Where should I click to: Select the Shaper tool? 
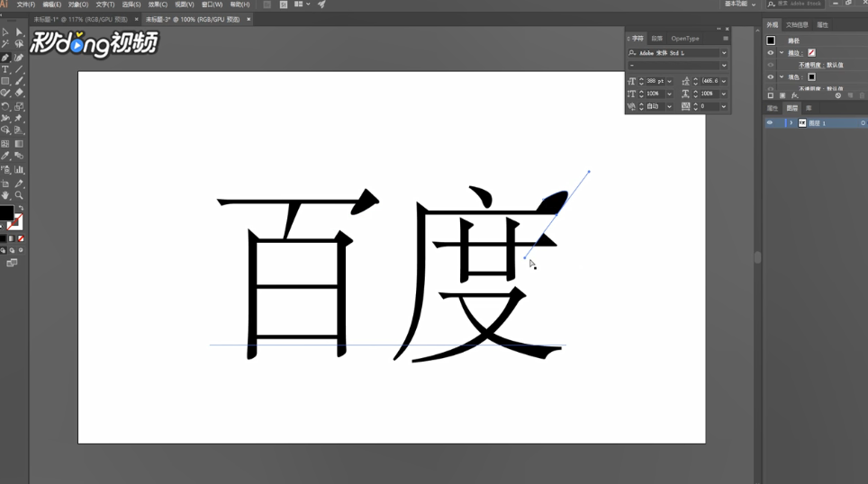tap(5, 93)
